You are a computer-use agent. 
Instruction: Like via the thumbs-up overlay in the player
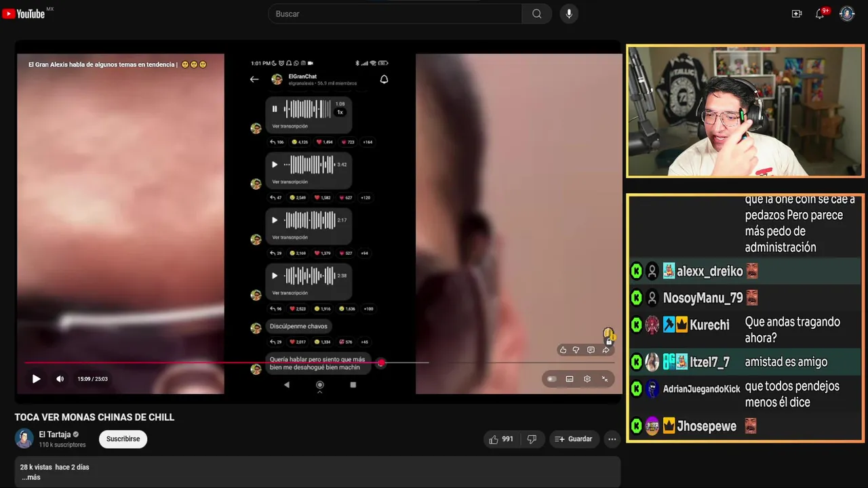point(563,350)
